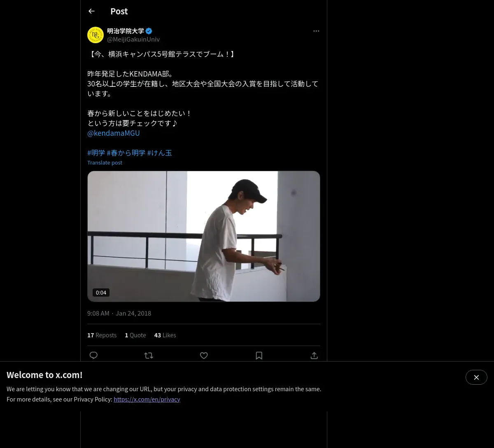Repost using the retweet arrows icon
Screen dimensions: 494x448
[149, 355]
